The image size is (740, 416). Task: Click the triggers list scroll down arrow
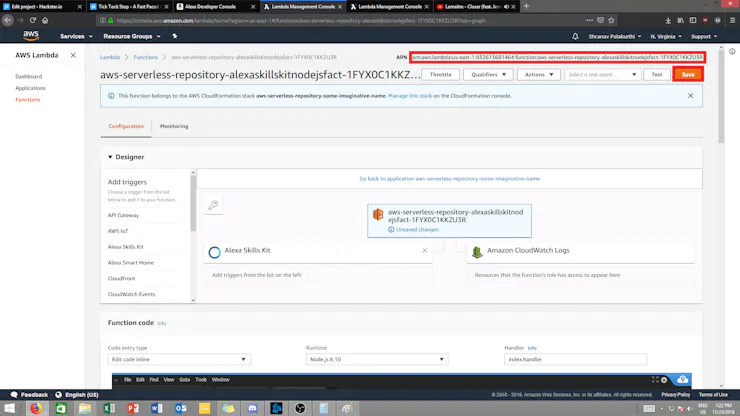point(193,300)
